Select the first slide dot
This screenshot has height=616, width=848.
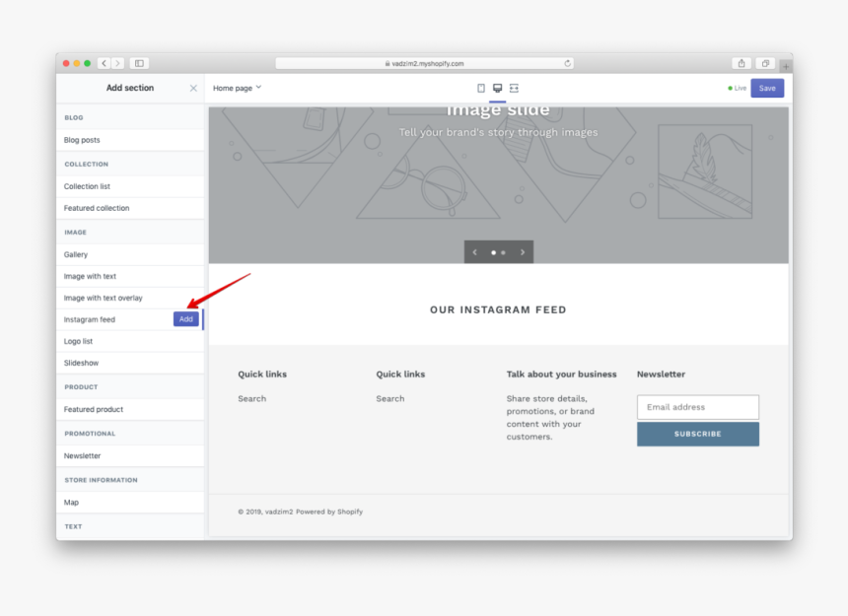click(x=493, y=252)
